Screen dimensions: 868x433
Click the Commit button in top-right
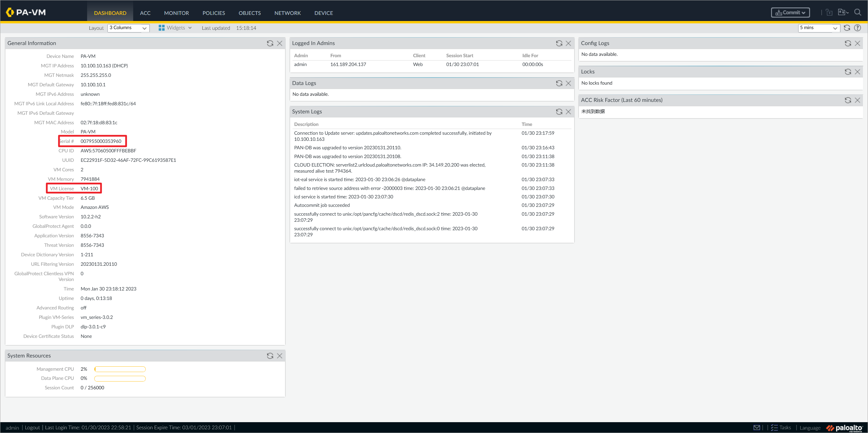pos(789,12)
